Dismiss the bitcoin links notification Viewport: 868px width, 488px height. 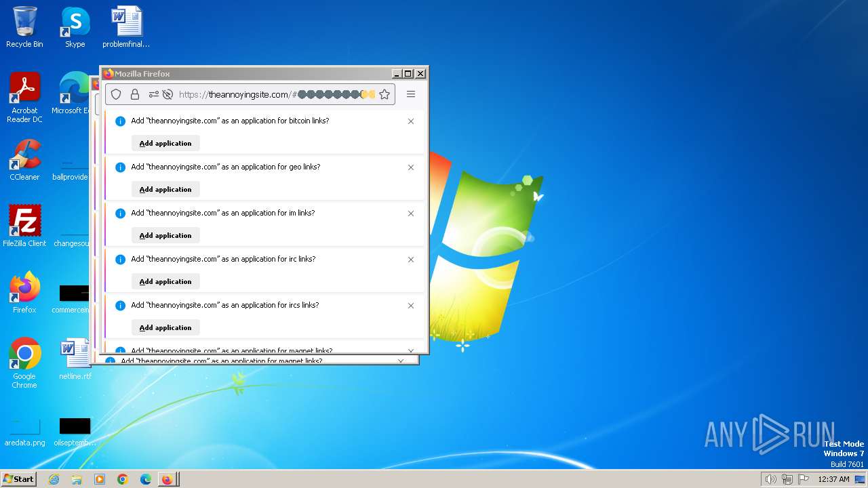411,121
